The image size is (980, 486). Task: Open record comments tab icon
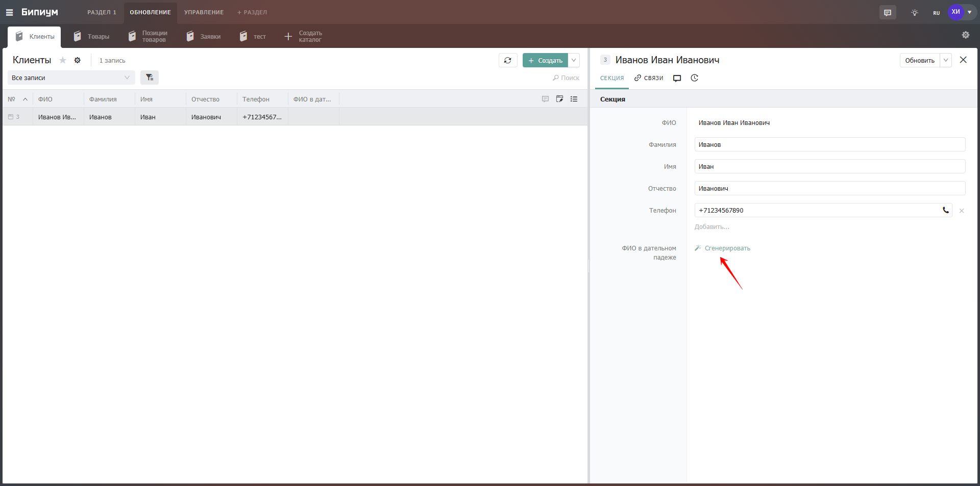coord(677,78)
